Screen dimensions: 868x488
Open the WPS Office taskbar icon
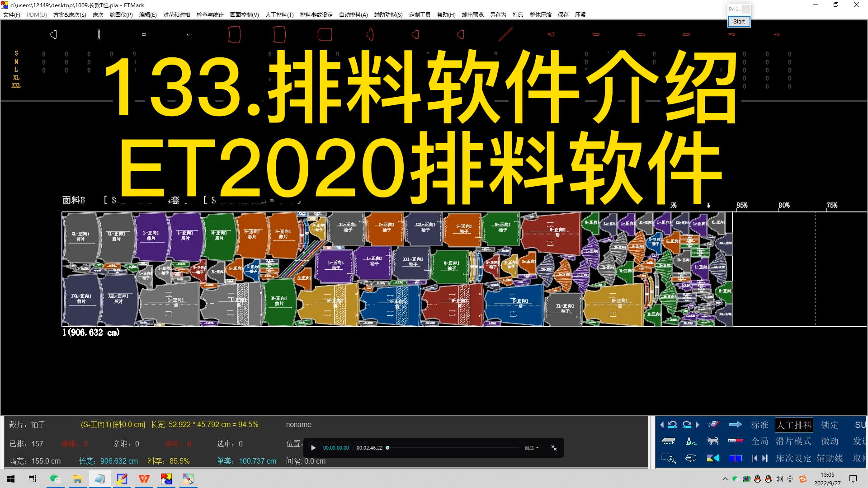(144, 479)
